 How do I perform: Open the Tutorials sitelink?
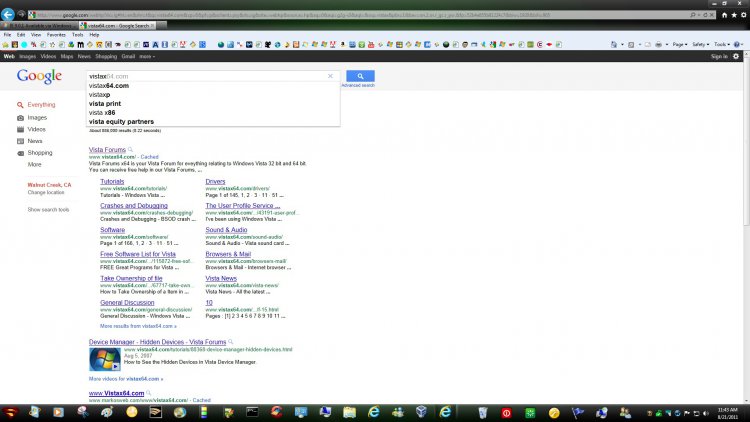(112, 182)
